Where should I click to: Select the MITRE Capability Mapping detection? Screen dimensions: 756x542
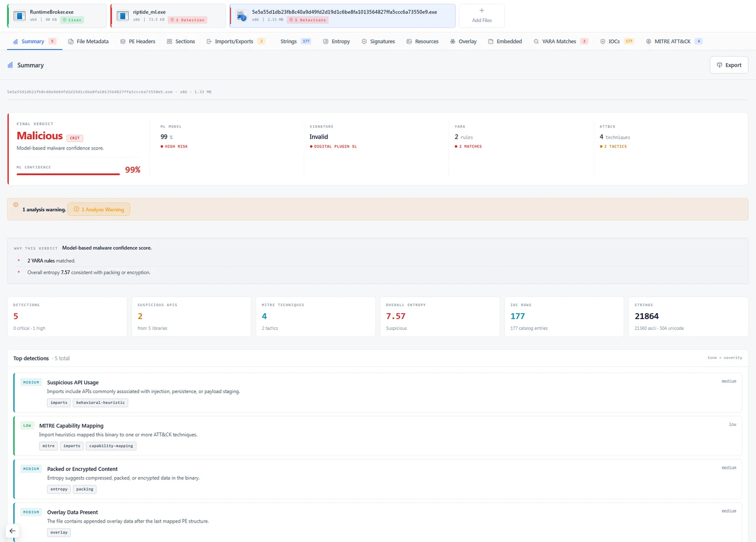point(377,435)
